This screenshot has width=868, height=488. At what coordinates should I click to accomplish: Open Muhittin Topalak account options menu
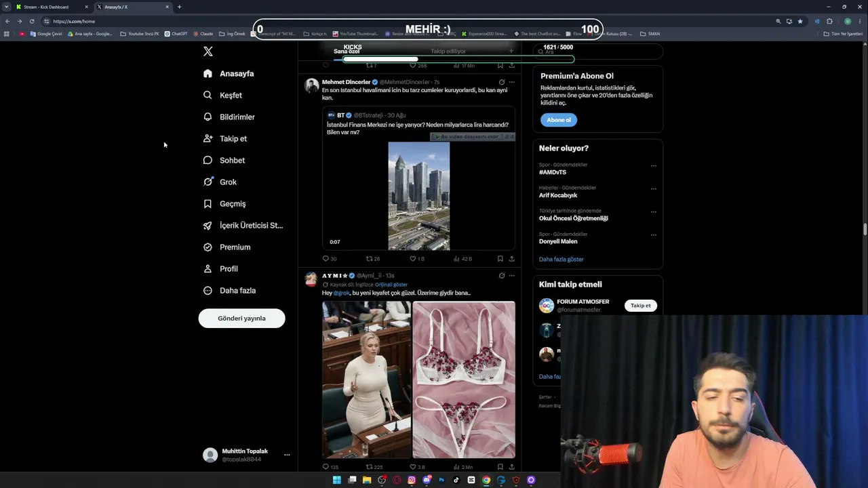(287, 455)
